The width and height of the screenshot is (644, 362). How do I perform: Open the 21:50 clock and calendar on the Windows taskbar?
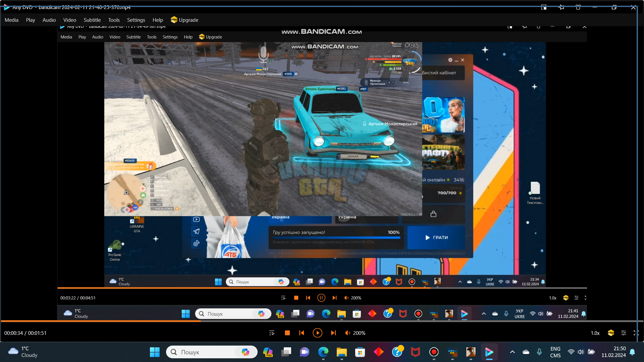(613, 352)
